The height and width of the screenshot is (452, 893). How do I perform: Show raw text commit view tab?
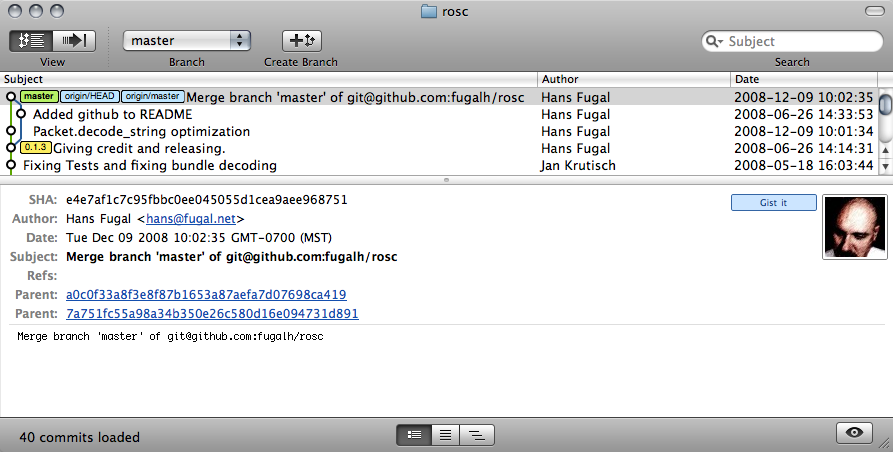(445, 435)
